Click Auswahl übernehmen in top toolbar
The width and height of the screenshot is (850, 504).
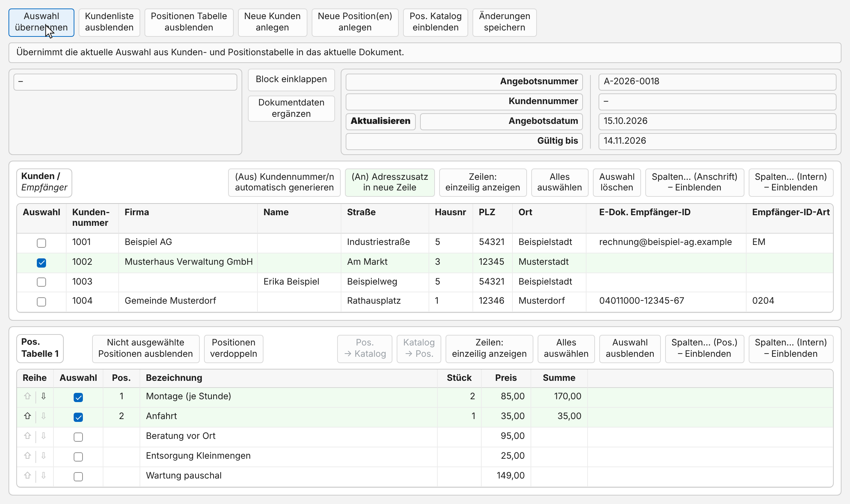click(x=41, y=22)
